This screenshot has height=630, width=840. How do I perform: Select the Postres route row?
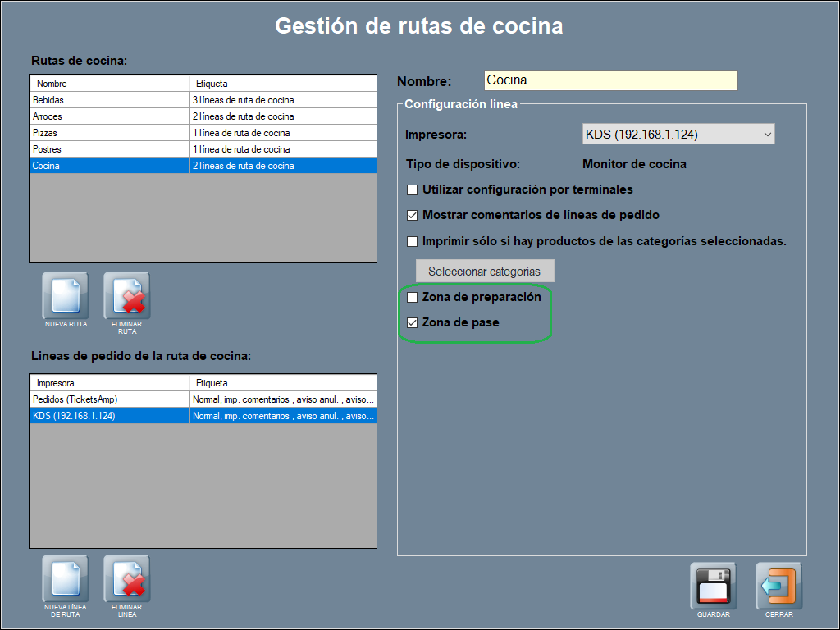pyautogui.click(x=110, y=149)
